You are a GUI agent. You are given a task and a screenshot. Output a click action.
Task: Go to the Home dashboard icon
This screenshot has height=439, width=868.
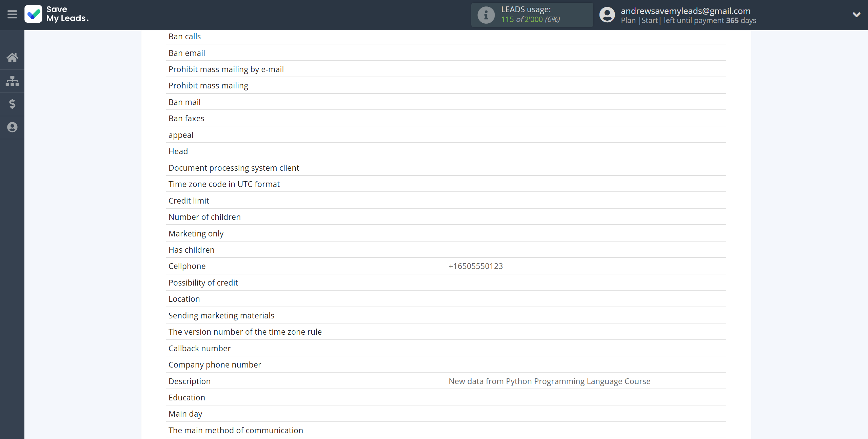coord(12,58)
